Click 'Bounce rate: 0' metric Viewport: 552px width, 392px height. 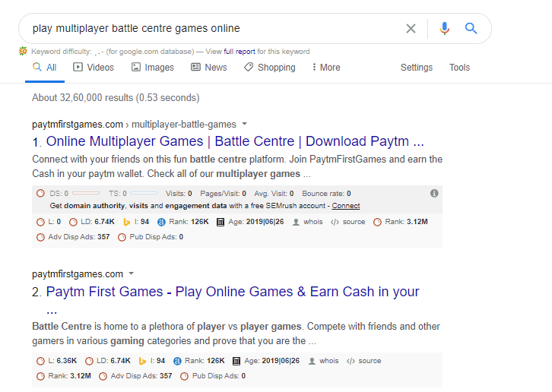coord(326,194)
